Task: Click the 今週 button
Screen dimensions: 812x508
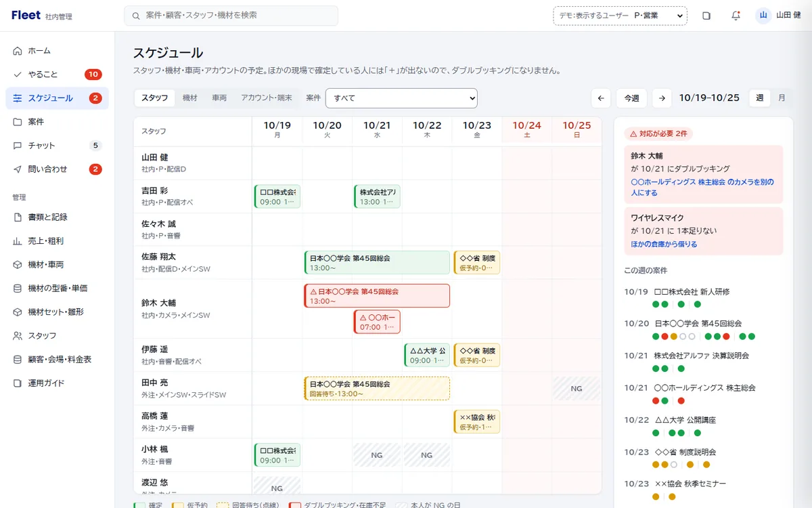Action: [631, 98]
